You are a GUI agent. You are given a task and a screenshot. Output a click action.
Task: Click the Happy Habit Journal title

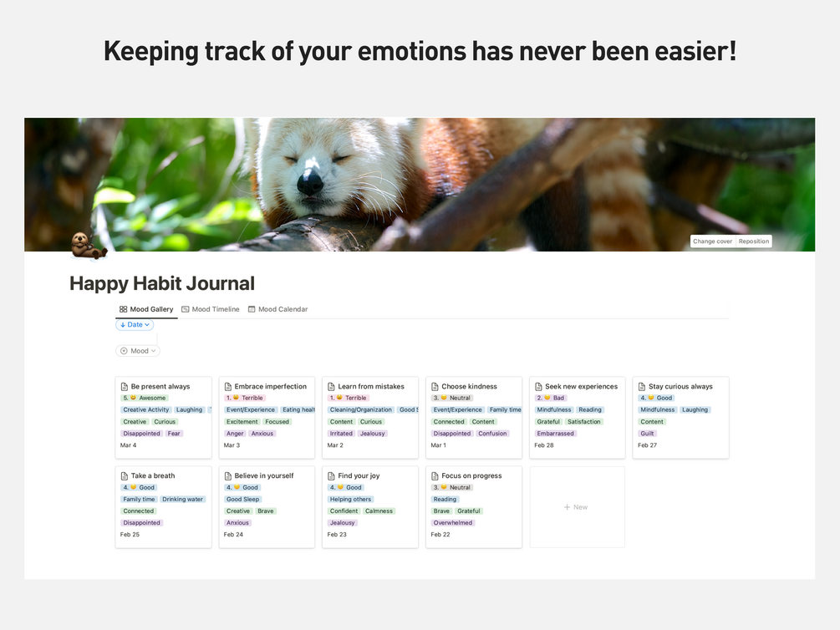coord(162,283)
